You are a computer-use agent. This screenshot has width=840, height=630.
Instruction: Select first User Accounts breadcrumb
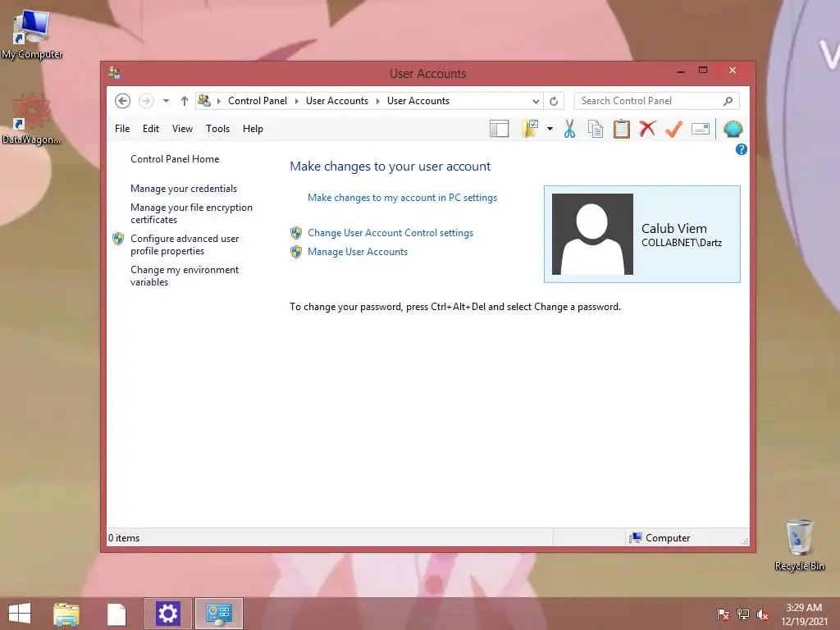coord(337,101)
